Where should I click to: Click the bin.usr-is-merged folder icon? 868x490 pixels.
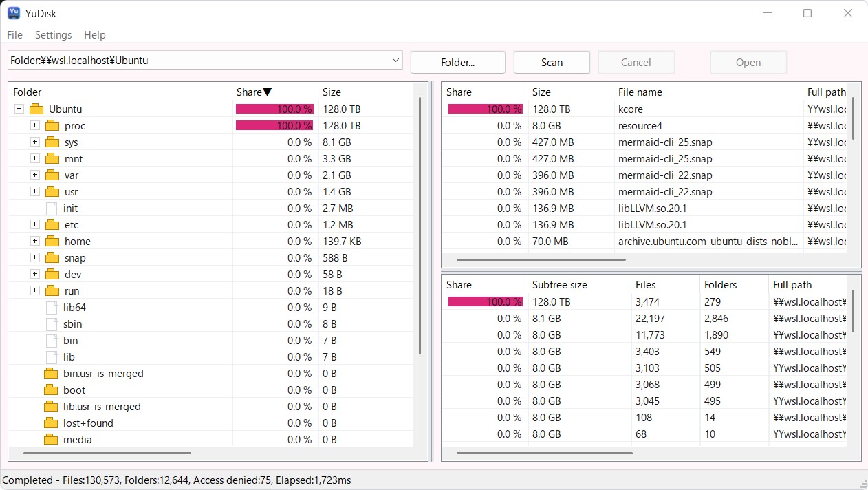(x=51, y=373)
